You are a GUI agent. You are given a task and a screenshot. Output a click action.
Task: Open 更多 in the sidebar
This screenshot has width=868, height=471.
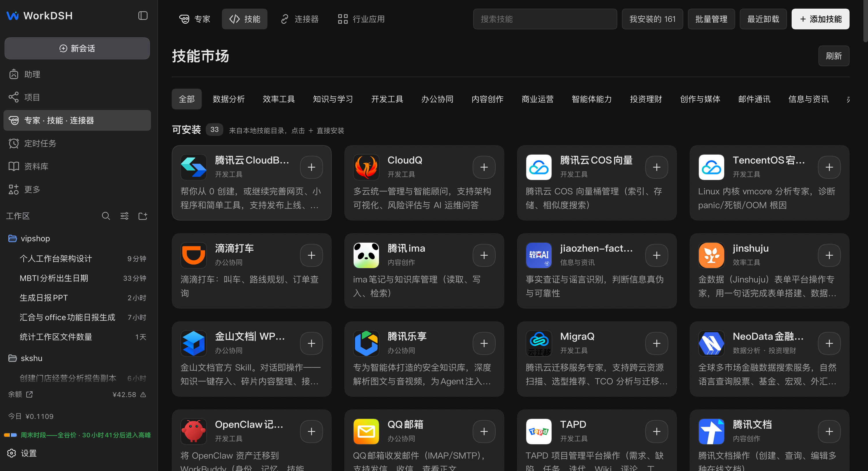(77, 189)
